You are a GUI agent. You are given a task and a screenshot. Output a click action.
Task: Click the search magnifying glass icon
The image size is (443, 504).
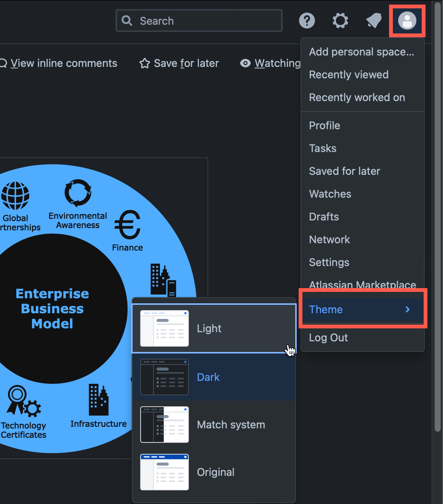(x=127, y=21)
